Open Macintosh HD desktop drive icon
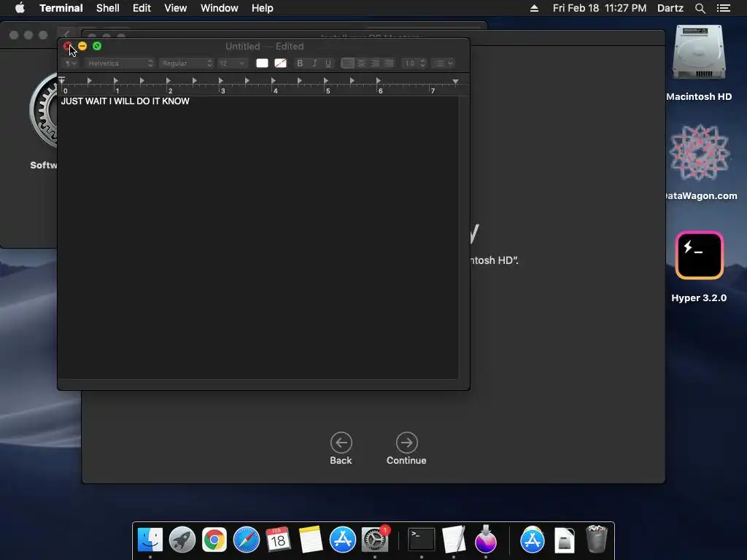This screenshot has height=560, width=747. [x=699, y=53]
